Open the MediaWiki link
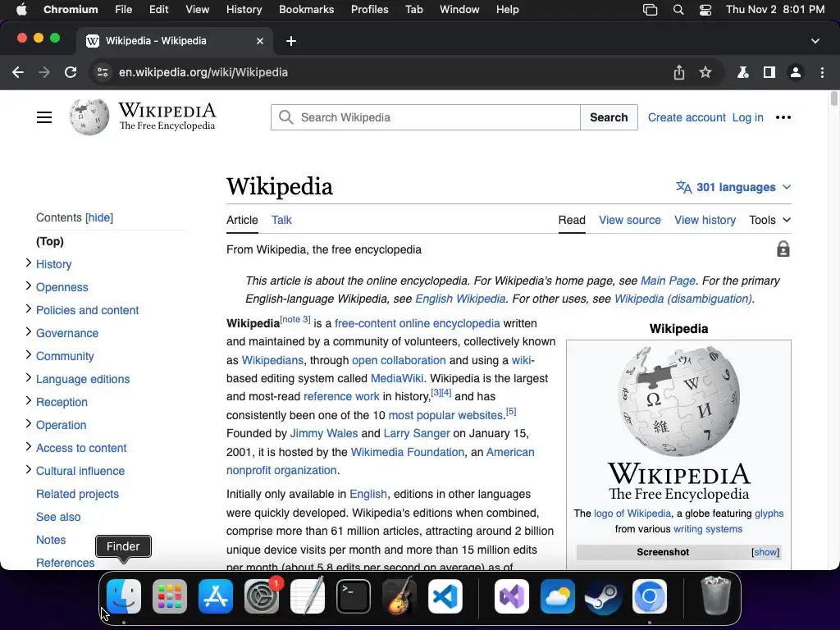The image size is (840, 630). pyautogui.click(x=396, y=378)
